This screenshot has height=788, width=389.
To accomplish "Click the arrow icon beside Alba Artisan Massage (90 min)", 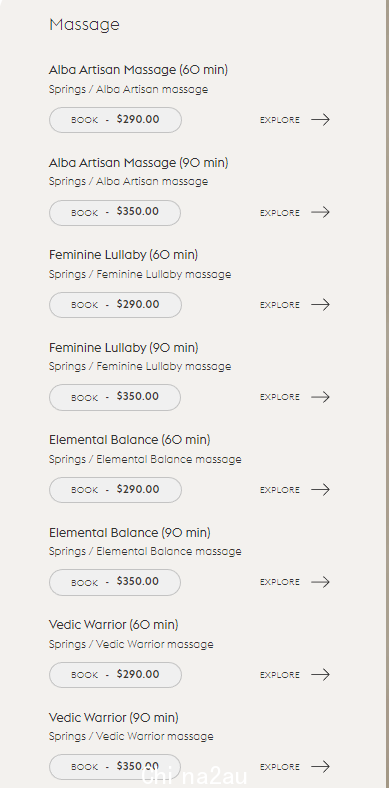I will (320, 212).
